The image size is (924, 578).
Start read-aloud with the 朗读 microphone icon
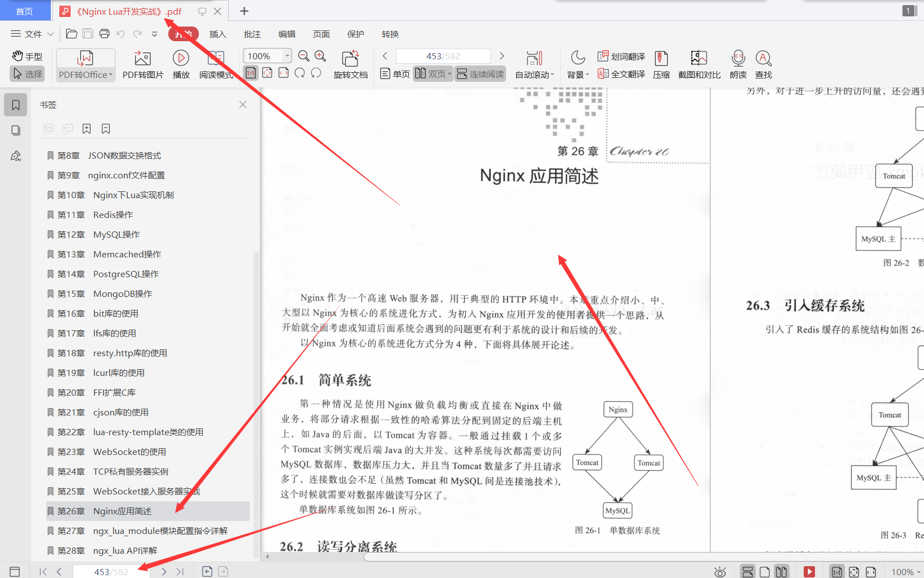[738, 64]
